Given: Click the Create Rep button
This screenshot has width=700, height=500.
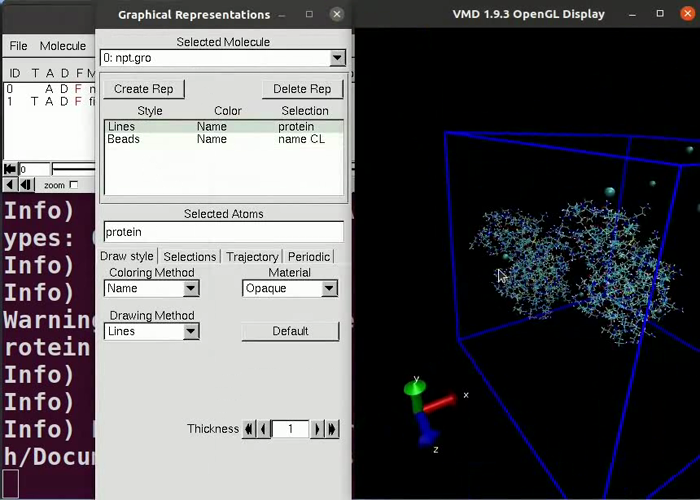Looking at the screenshot, I should coord(144,89).
